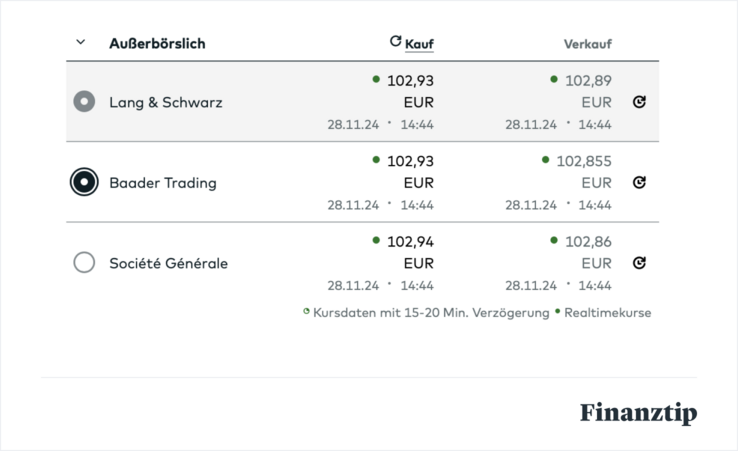Screen dimensions: 738x451
Task: Click Société Générale Kauf price 102,94
Action: coord(410,241)
